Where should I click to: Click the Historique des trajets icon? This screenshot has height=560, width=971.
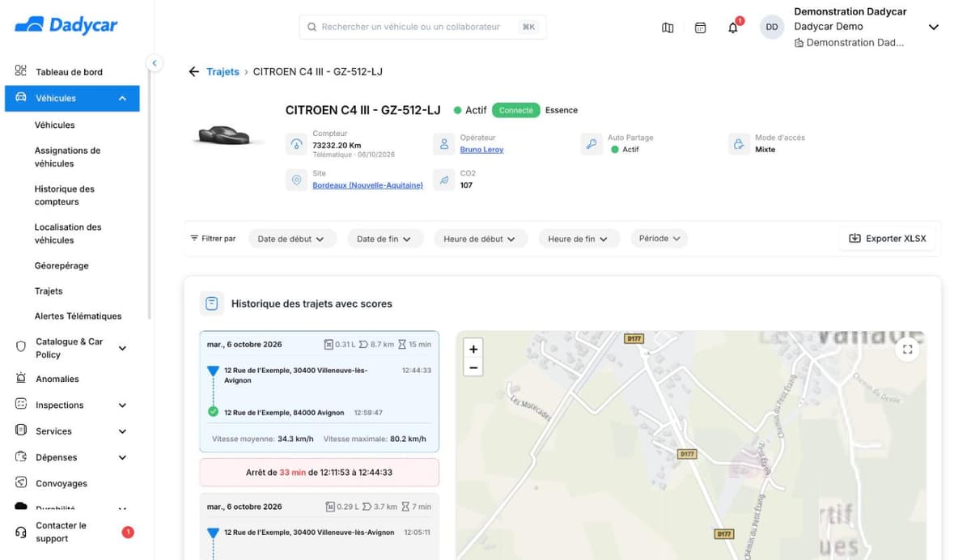click(211, 303)
